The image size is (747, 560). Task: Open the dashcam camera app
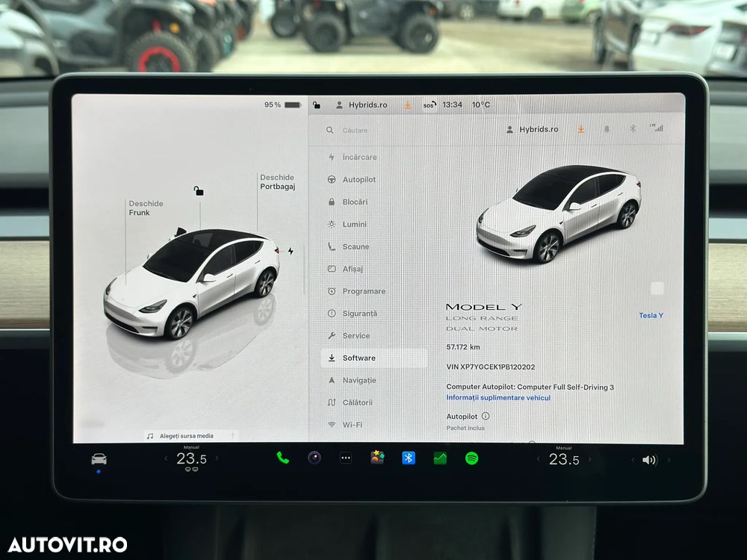(x=314, y=458)
